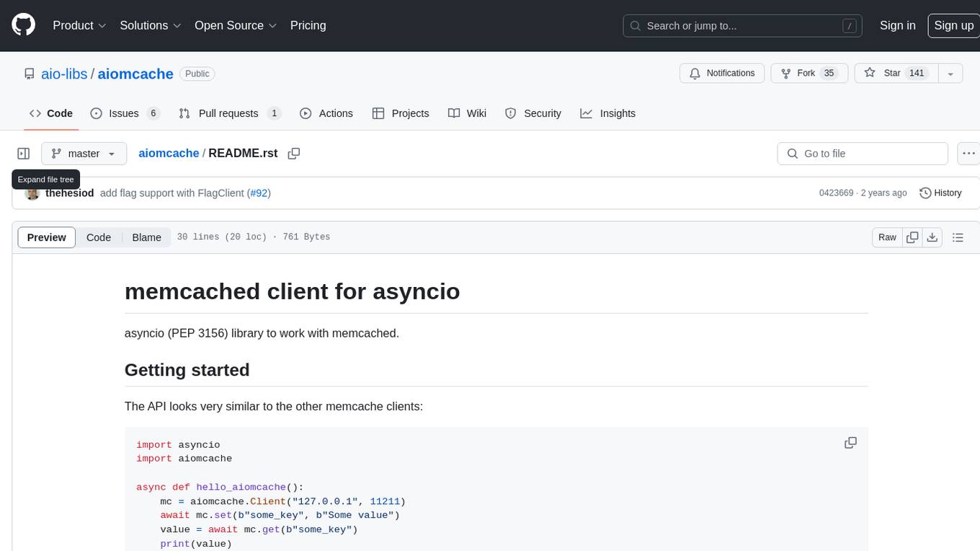Open pull request #92 link
This screenshot has width=980, height=551.
(259, 193)
